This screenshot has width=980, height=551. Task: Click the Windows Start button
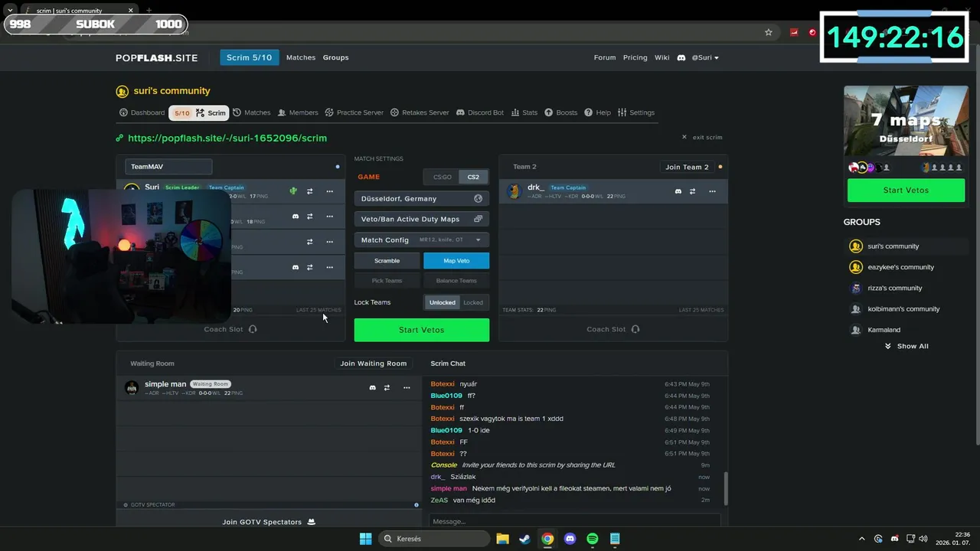pyautogui.click(x=365, y=539)
